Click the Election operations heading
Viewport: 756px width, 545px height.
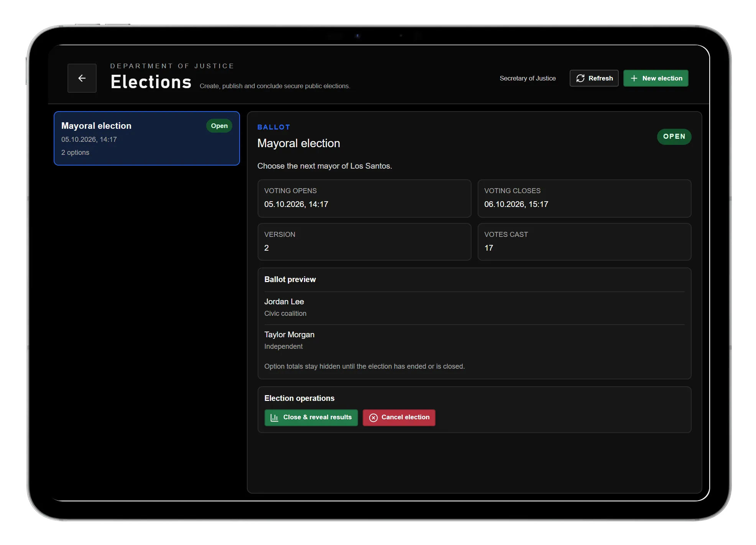(x=299, y=398)
